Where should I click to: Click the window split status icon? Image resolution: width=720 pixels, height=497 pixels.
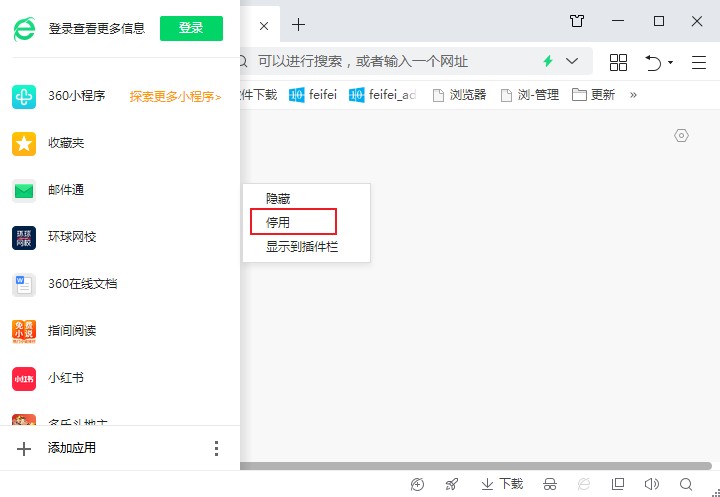(618, 484)
